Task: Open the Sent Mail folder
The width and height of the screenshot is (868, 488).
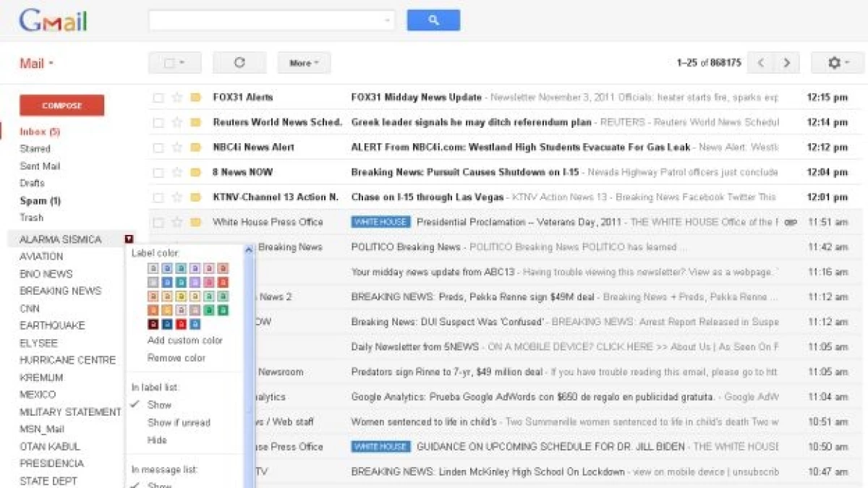Action: pos(40,166)
